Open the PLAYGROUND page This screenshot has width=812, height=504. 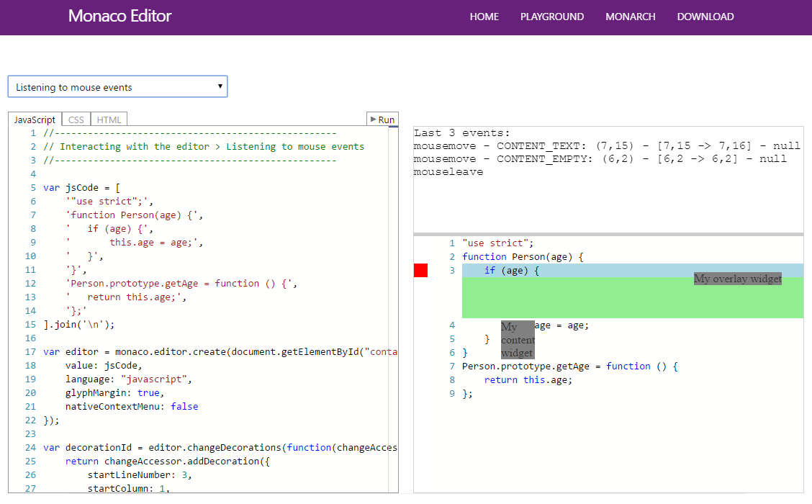tap(552, 17)
